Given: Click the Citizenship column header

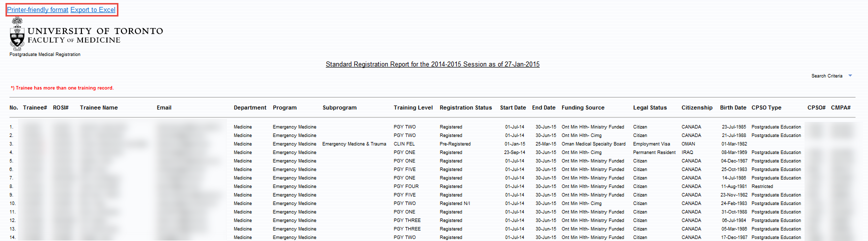Looking at the screenshot, I should coord(697,107).
